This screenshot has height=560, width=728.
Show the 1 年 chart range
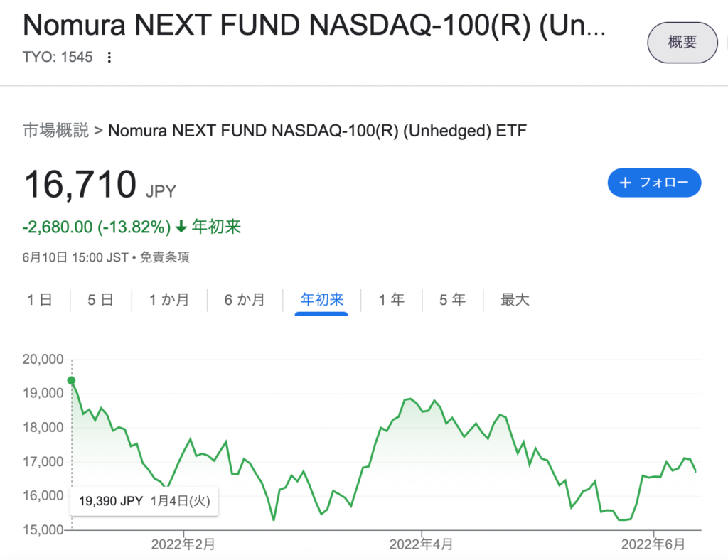(x=392, y=300)
